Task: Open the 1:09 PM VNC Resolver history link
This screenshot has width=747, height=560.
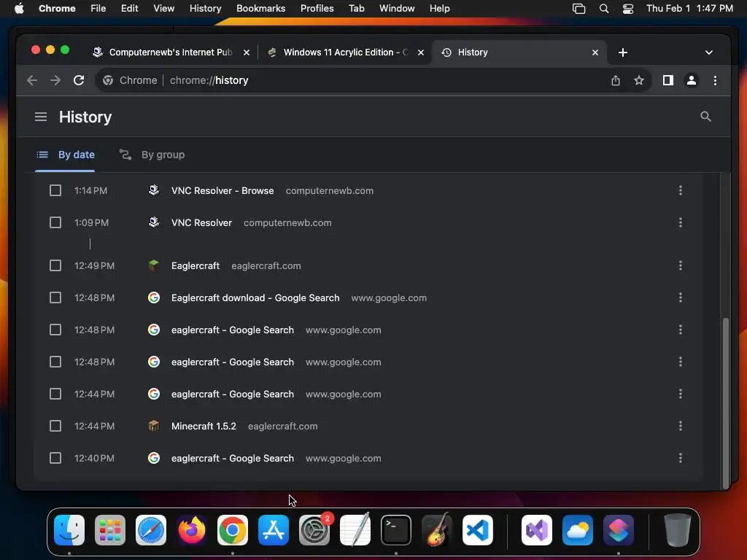Action: (201, 222)
